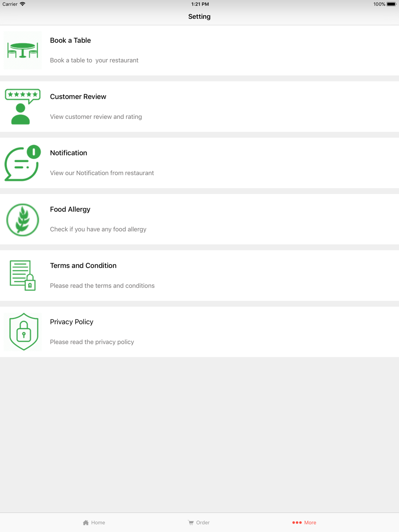This screenshot has height=532, width=399.
Task: Tap the green table and chairs icon
Action: coord(23,50)
